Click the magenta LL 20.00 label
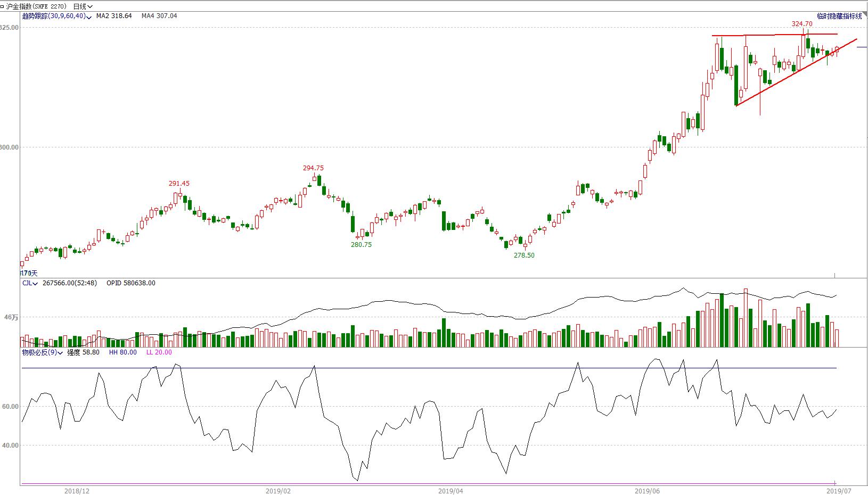This screenshot has width=868, height=495. 159,352
